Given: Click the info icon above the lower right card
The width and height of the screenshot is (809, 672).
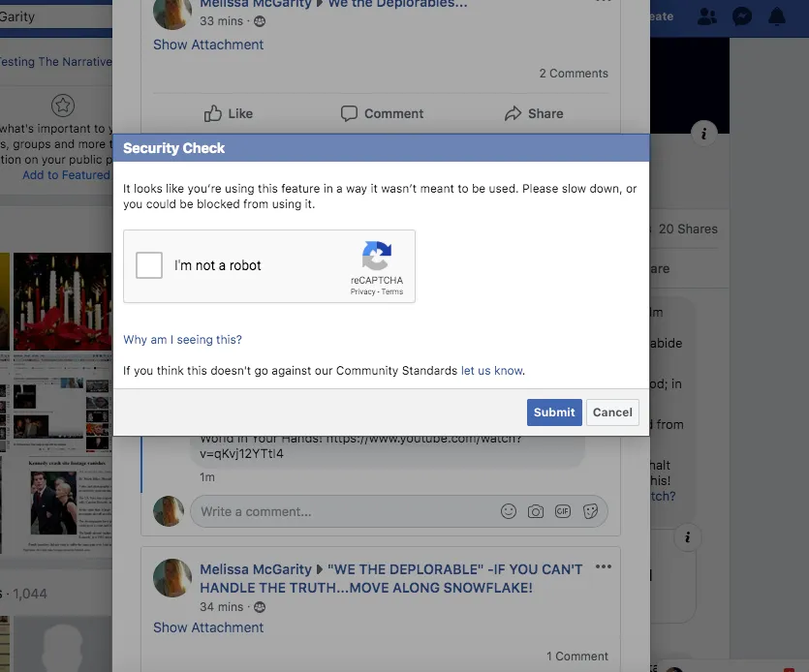Looking at the screenshot, I should (687, 537).
